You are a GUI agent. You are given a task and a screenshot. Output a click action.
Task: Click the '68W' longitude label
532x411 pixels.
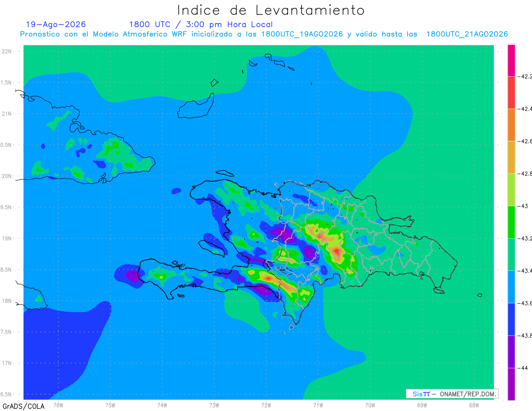coord(474,405)
